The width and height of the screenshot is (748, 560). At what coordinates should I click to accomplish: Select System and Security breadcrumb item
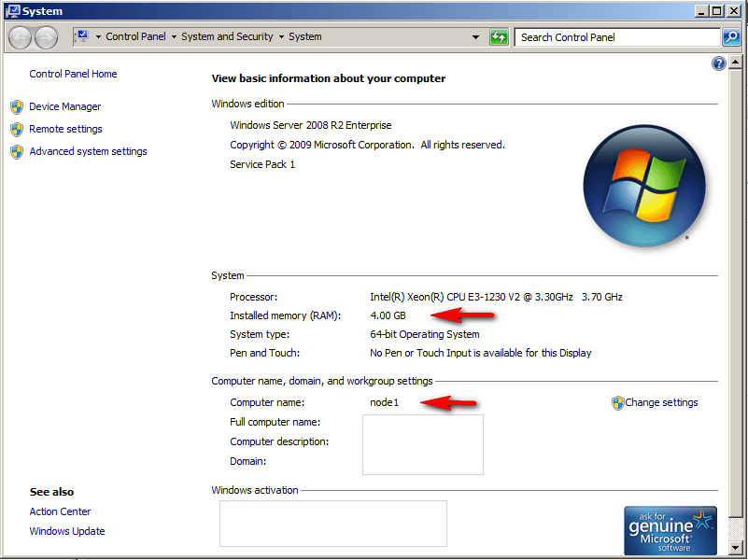click(227, 37)
